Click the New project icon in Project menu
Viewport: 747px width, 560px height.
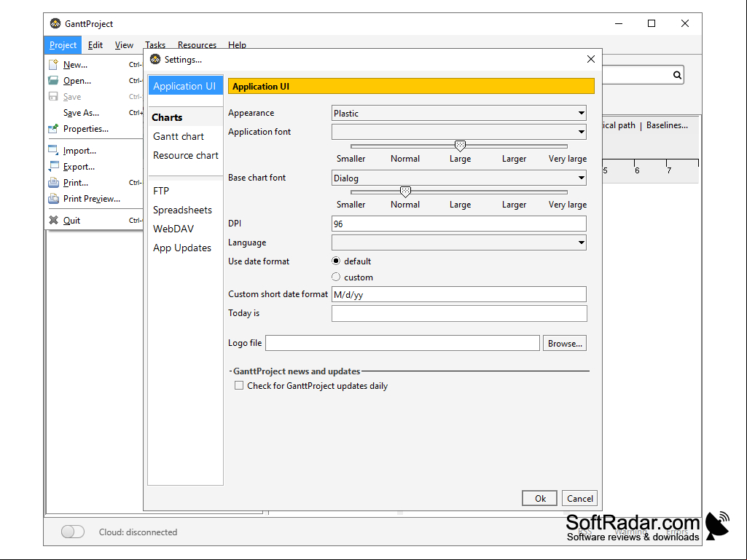click(x=53, y=64)
